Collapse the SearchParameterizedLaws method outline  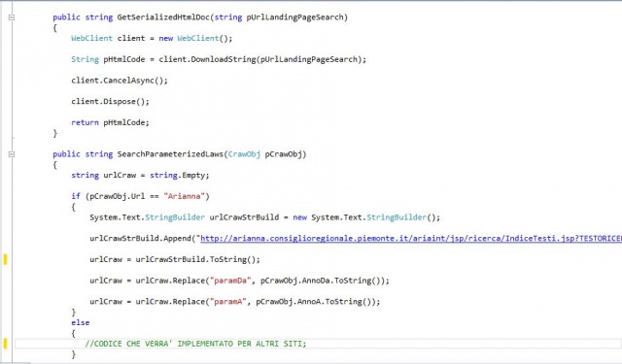tap(12, 154)
